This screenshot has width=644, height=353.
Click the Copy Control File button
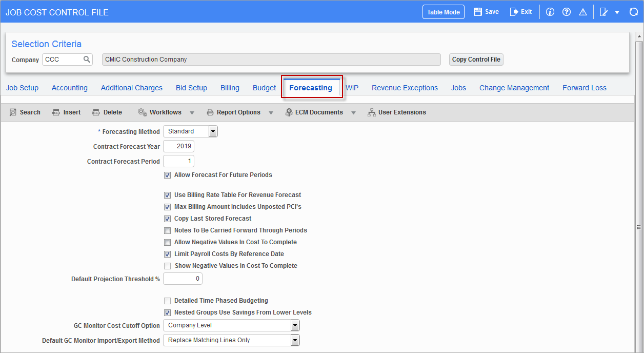tap(476, 60)
